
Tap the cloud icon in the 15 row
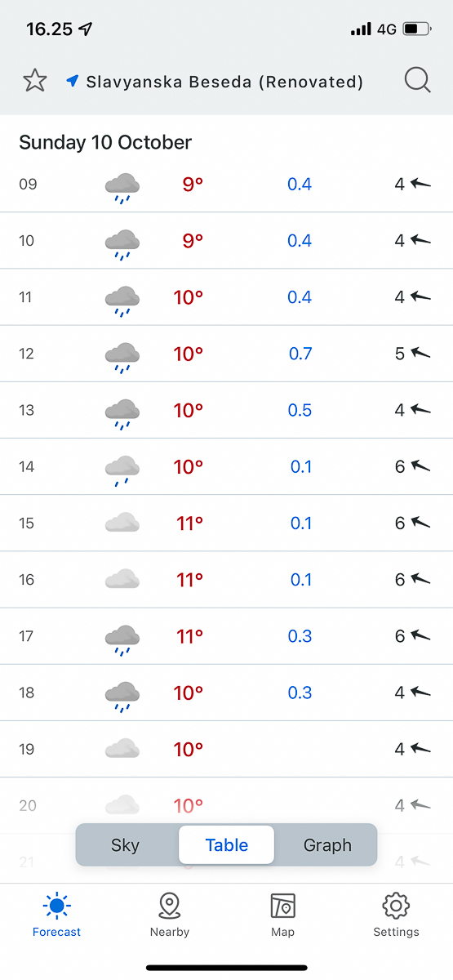[122, 523]
